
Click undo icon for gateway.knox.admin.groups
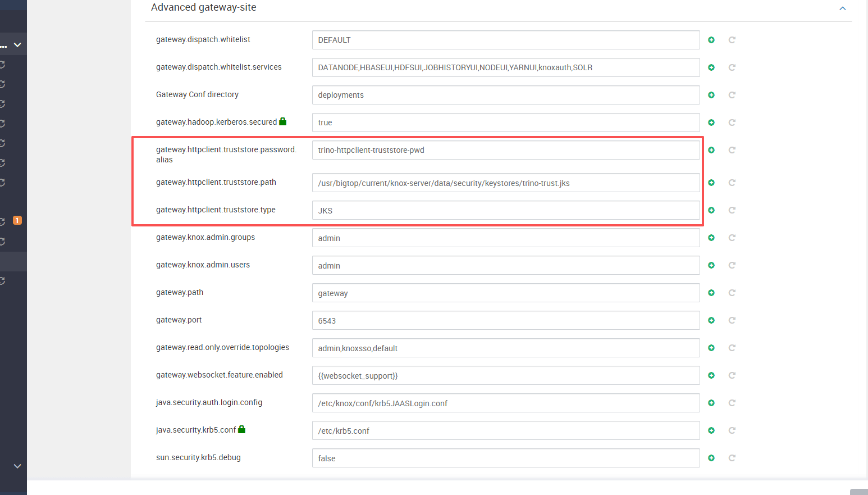[x=732, y=238]
